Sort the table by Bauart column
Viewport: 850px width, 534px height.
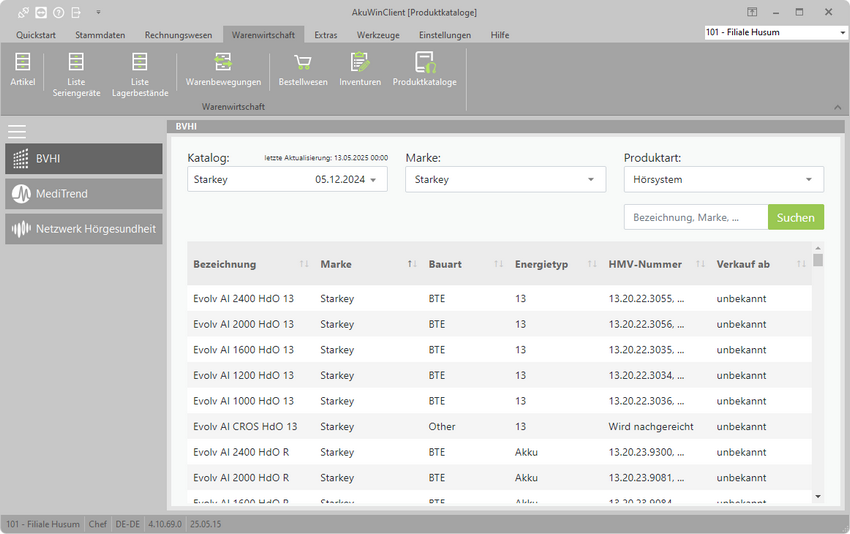coord(445,264)
